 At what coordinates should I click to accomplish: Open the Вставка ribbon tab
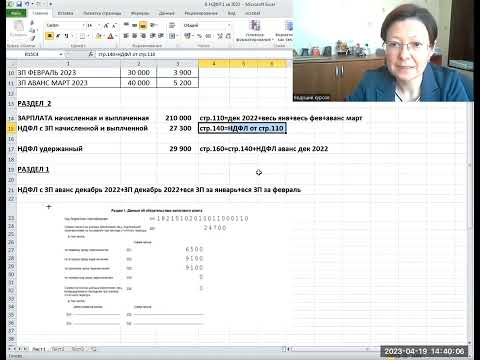point(65,13)
